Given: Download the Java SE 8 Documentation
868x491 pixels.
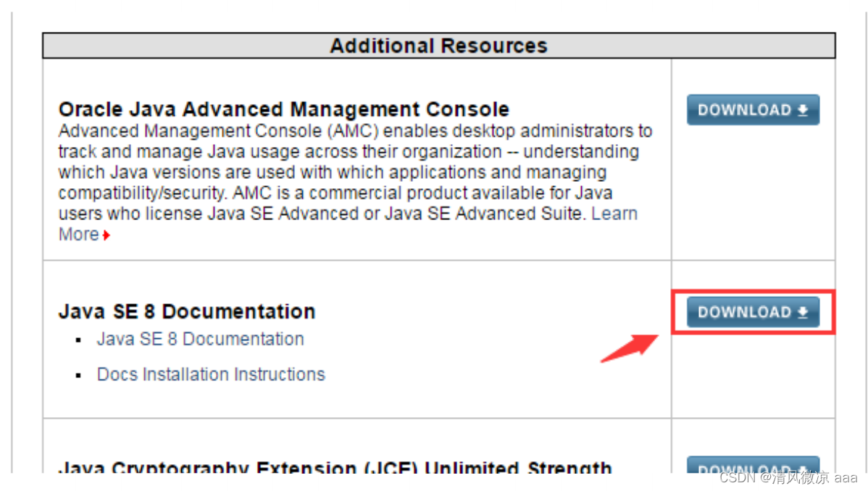Looking at the screenshot, I should point(753,312).
